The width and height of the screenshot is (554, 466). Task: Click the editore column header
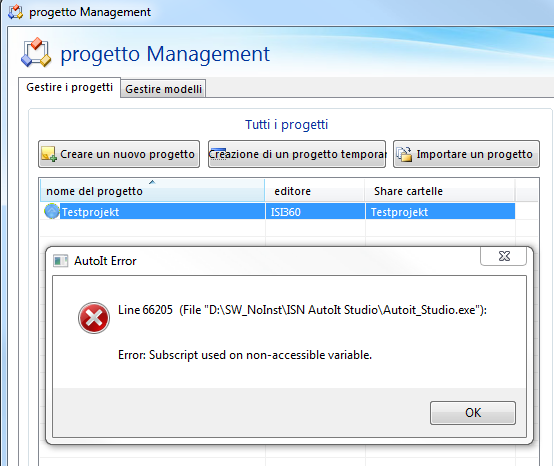pos(315,191)
